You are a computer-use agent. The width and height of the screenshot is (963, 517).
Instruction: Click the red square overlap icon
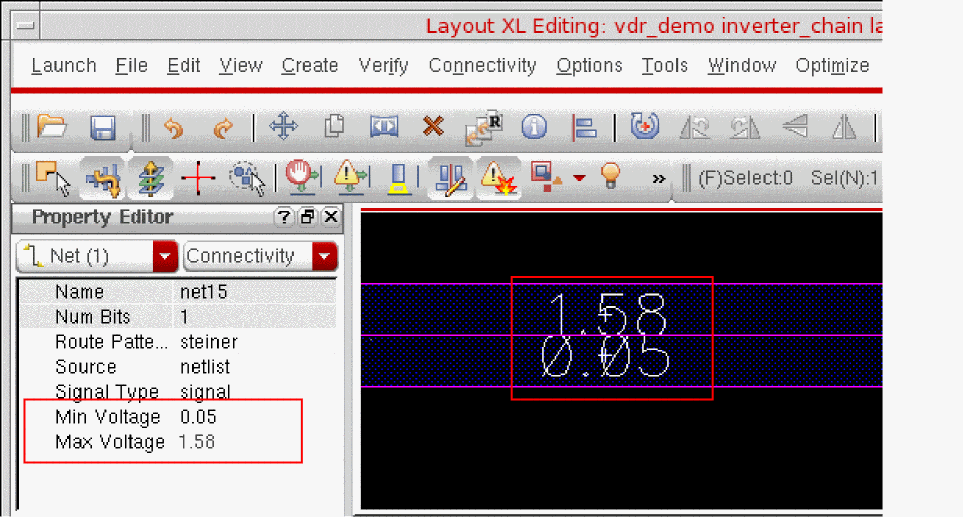point(546,177)
